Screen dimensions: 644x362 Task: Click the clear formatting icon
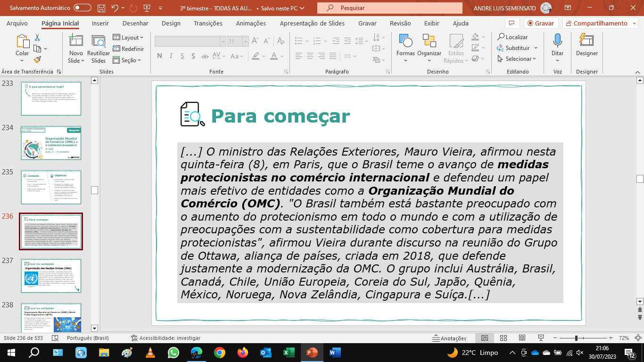(x=280, y=41)
